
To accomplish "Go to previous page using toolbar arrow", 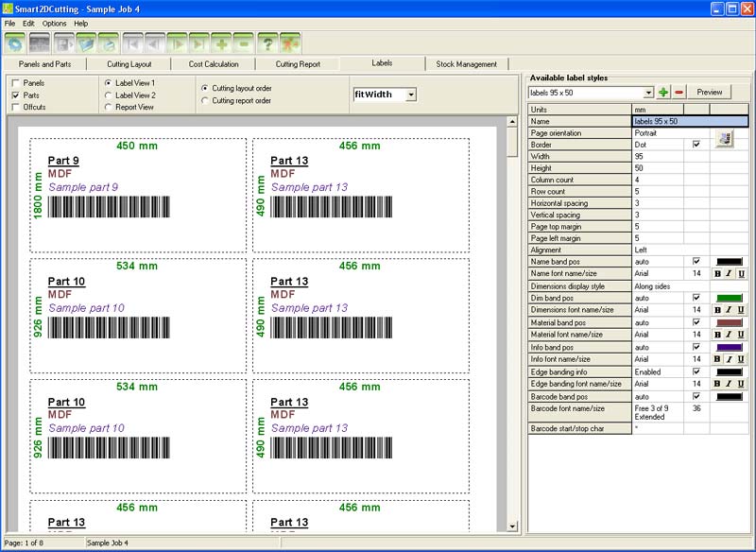I will click(x=155, y=43).
